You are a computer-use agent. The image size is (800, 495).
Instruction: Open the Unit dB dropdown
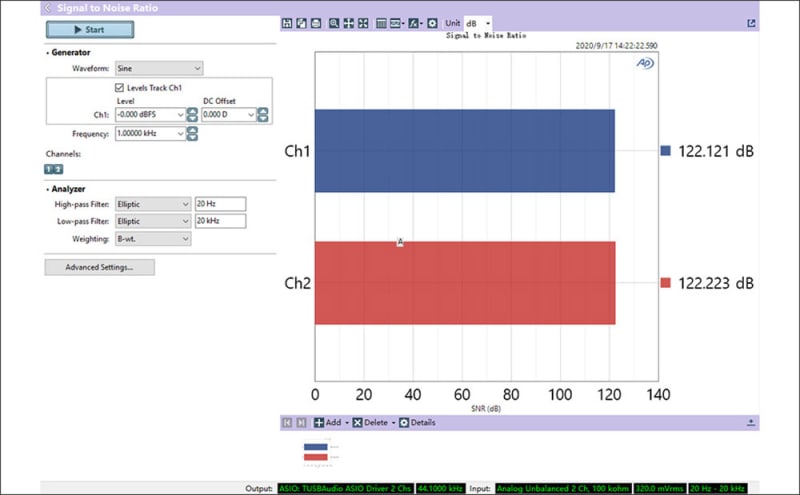coord(478,23)
